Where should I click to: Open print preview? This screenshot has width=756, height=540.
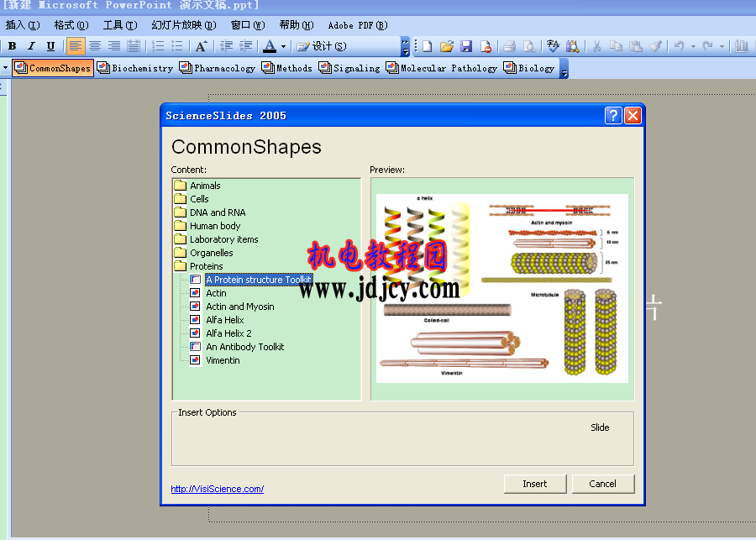tap(529, 46)
